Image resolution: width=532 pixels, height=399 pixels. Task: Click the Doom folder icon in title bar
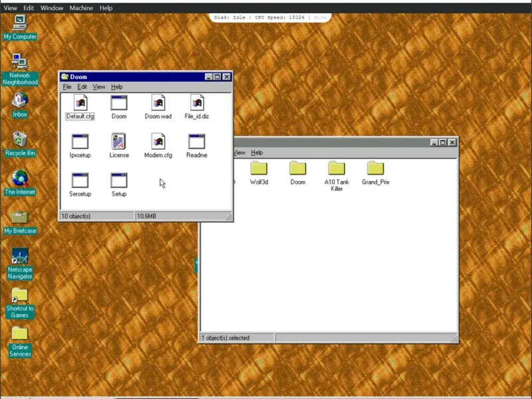pyautogui.click(x=65, y=76)
